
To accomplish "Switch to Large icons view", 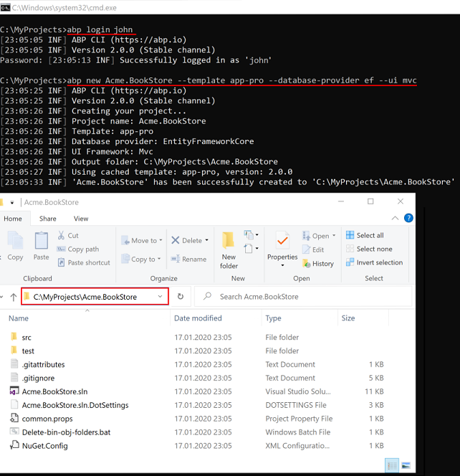I will (406, 465).
